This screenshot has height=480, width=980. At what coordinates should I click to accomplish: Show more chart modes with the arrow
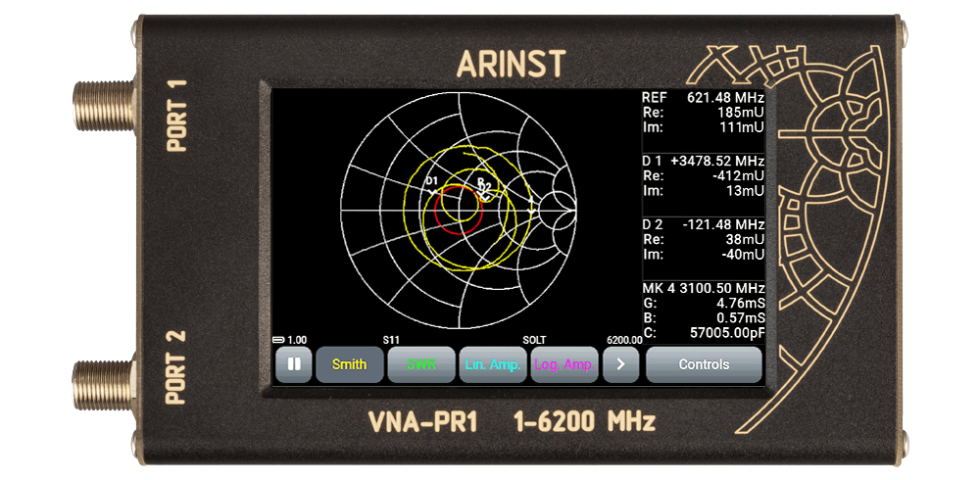point(620,364)
